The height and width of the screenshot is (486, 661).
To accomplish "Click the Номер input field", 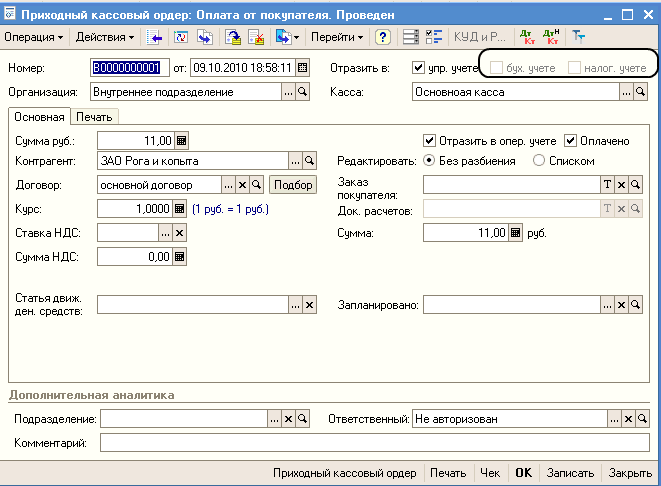I will coord(129,67).
